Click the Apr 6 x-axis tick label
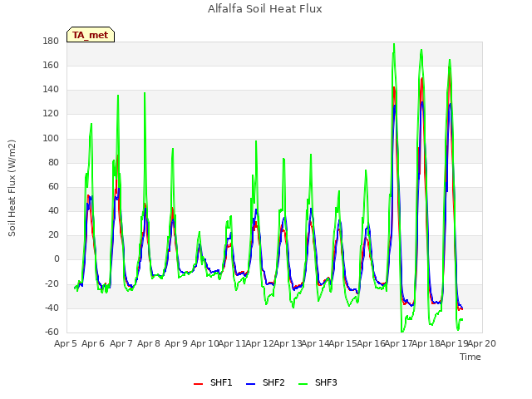 tap(93, 343)
